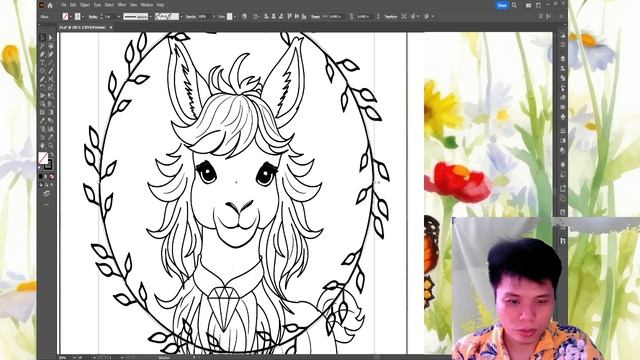
Task: Open the graphic style dropdown
Action: point(235,16)
